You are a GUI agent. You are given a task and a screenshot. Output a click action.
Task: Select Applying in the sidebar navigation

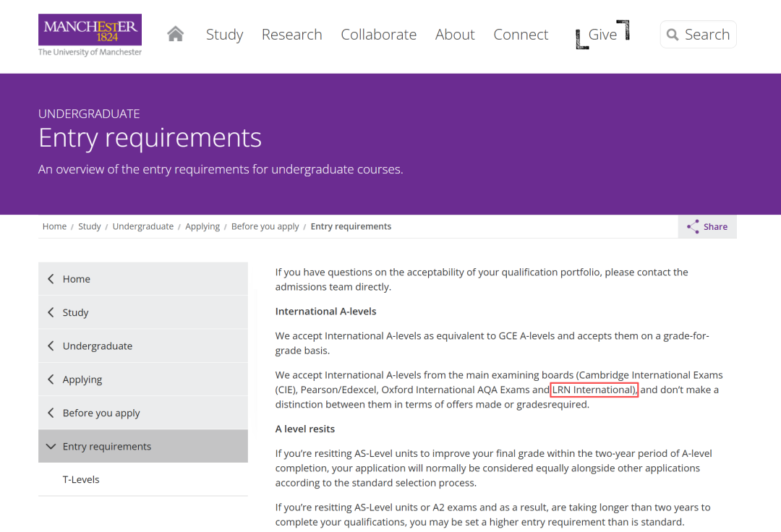pos(143,379)
